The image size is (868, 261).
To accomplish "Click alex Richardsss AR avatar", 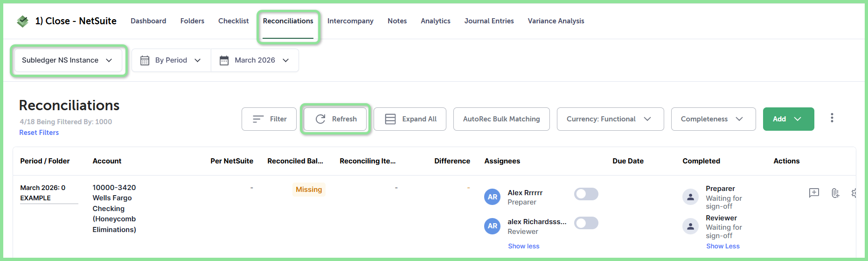I will (493, 226).
